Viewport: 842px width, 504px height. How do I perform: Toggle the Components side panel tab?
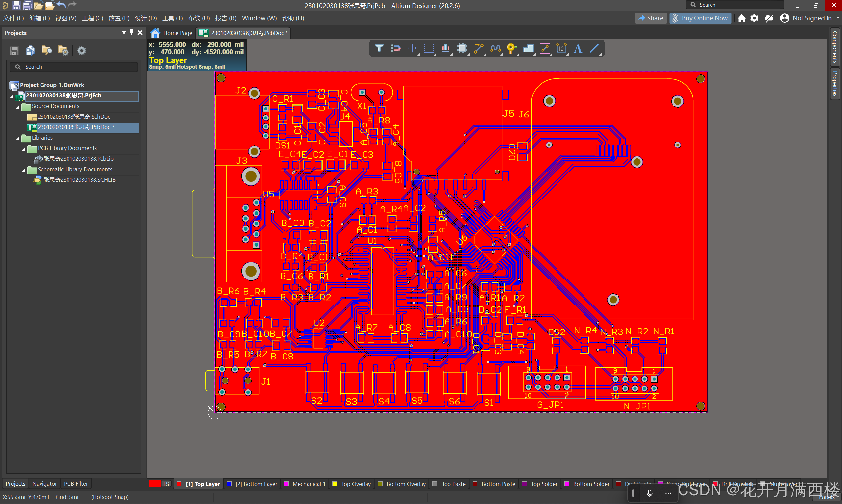click(835, 47)
